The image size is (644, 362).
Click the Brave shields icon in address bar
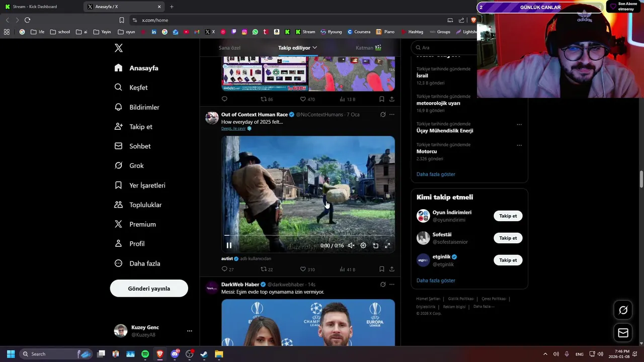coord(473,20)
